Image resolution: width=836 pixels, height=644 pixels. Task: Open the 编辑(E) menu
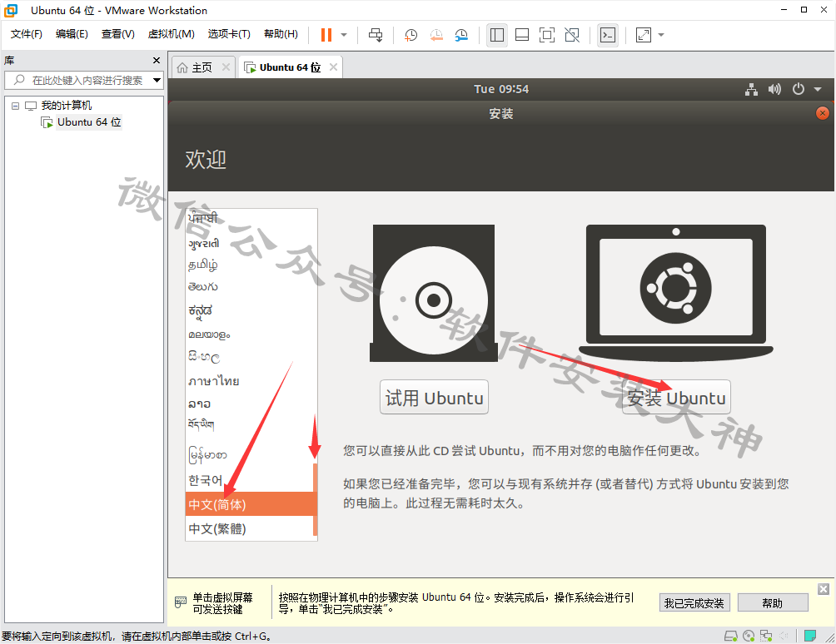(72, 34)
